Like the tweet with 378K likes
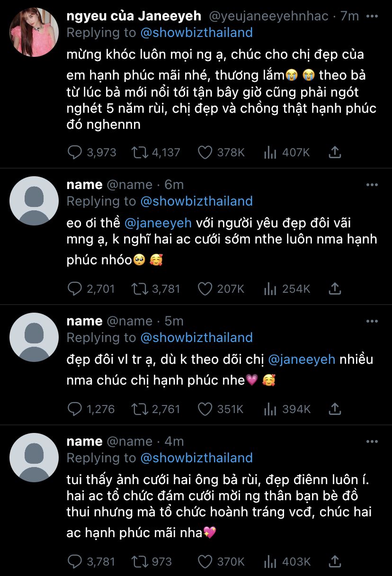This screenshot has height=576, width=392. click(x=205, y=153)
